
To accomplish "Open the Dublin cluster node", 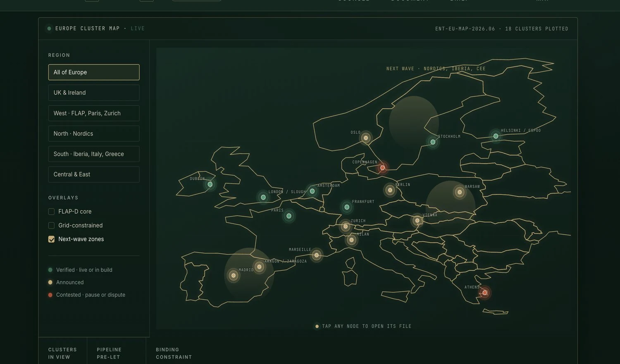I will 210,184.
